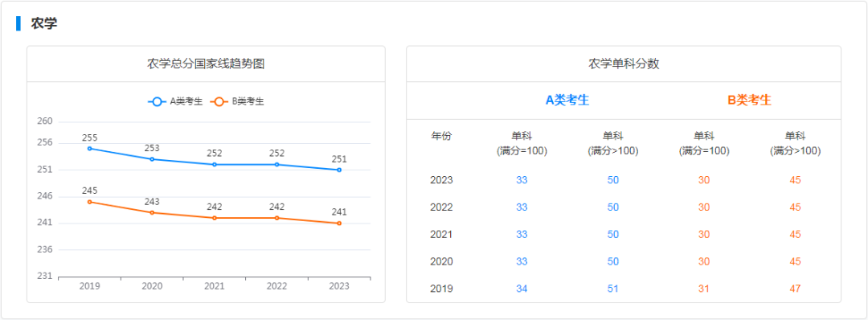This screenshot has width=868, height=320.
Task: Click the 251 data label above 2023 point
Action: pos(339,159)
